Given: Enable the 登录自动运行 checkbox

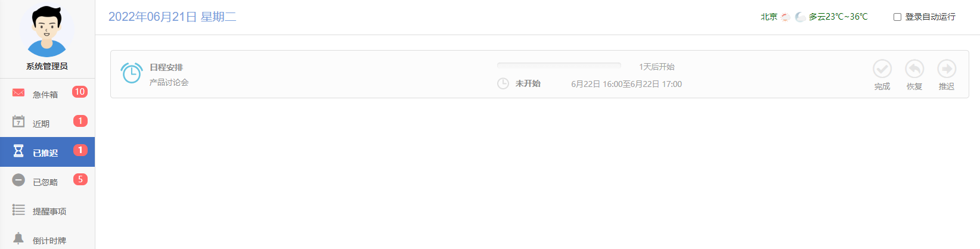Looking at the screenshot, I should tap(897, 17).
